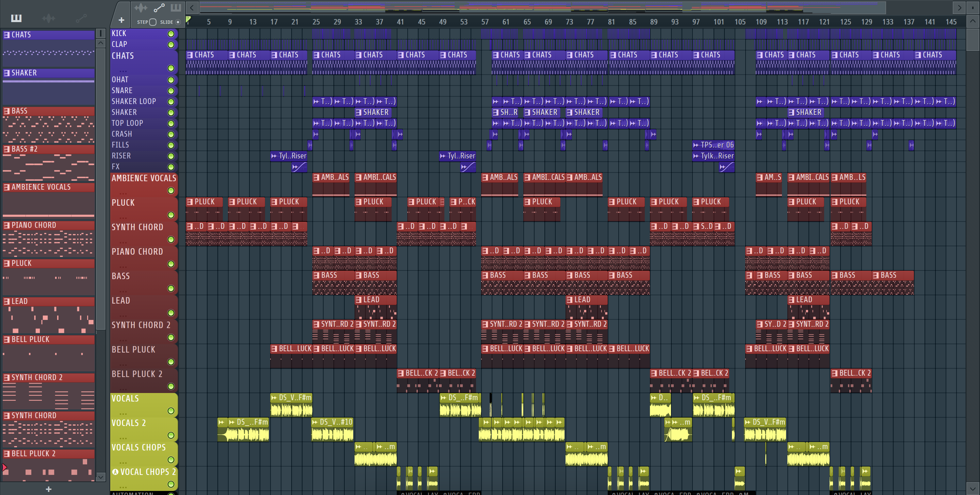Click the audio waveform icon above STEP
The width and height of the screenshot is (980, 495).
click(141, 7)
